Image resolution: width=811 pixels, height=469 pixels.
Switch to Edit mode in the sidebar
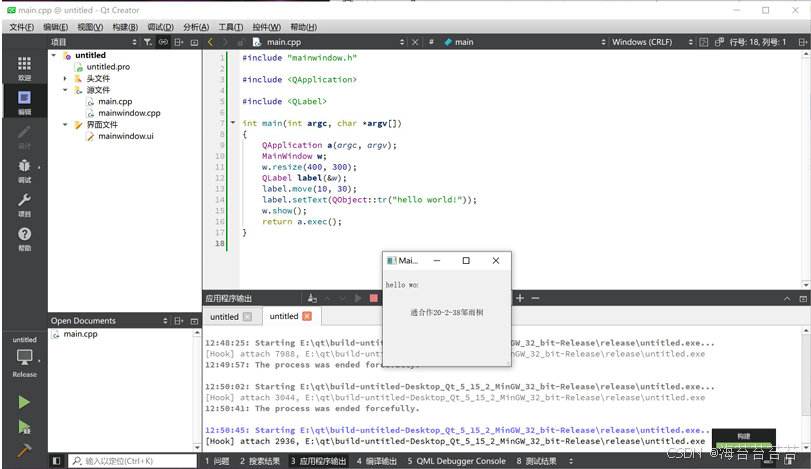click(x=24, y=102)
